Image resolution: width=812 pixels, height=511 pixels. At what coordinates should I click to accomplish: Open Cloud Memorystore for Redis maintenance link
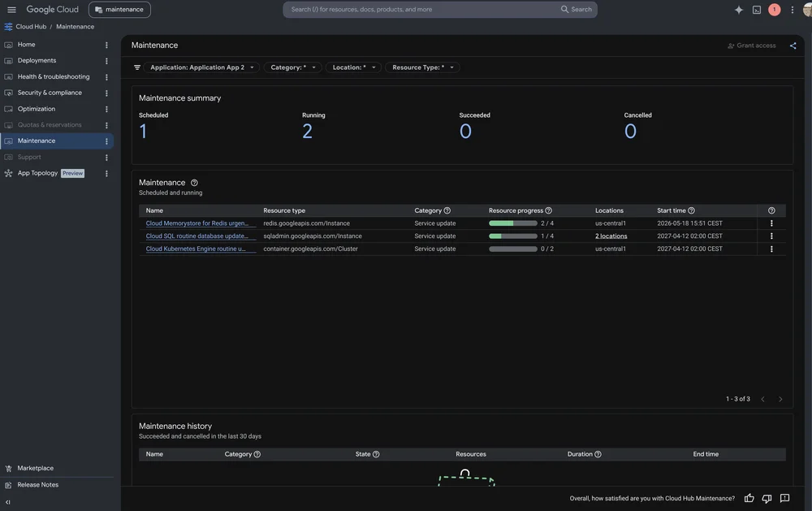[197, 223]
